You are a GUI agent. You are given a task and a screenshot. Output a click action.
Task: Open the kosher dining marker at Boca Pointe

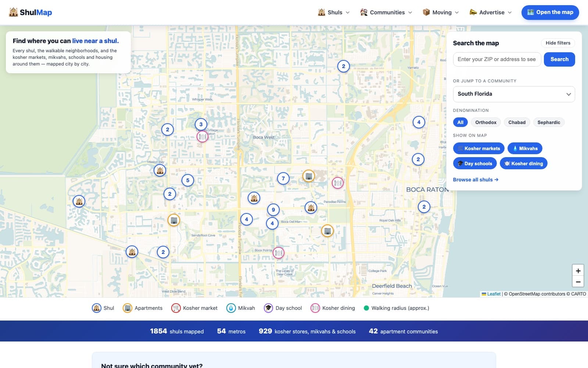coord(279,253)
